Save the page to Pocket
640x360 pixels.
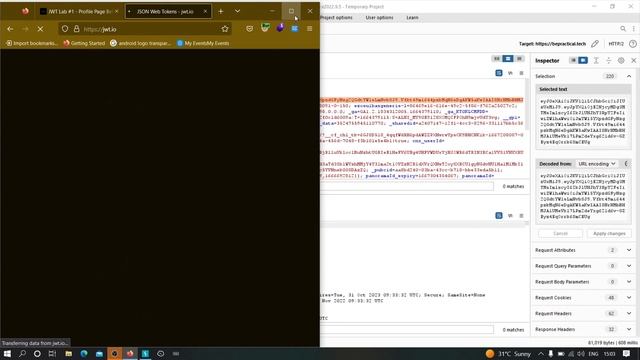249,29
